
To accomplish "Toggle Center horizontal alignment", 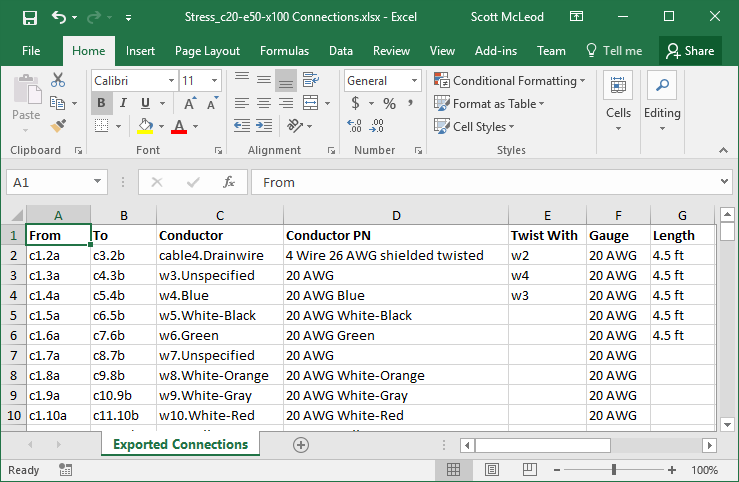I will click(x=264, y=103).
